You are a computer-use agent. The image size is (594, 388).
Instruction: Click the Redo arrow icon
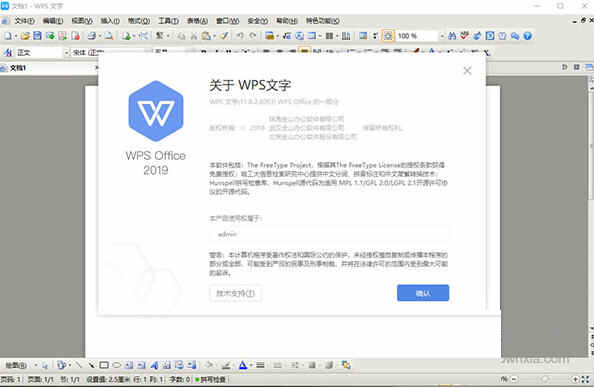[x=253, y=36]
